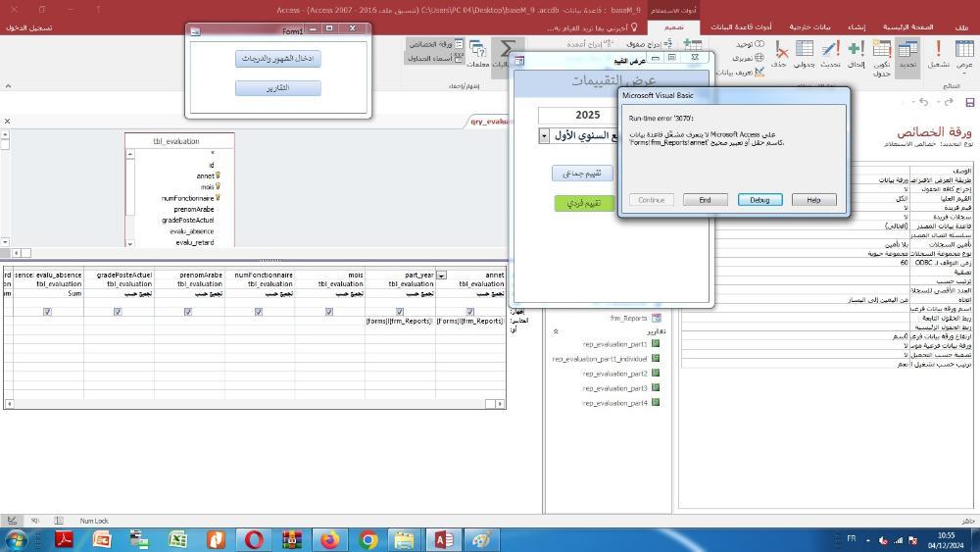Click the year field showing 2025
The image size is (980, 552).
click(578, 115)
